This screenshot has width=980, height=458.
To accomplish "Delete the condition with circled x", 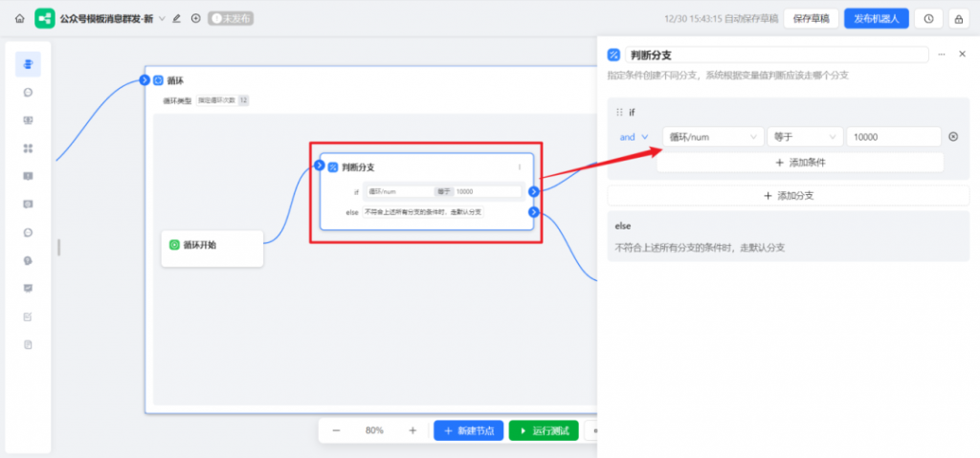I will (x=953, y=137).
